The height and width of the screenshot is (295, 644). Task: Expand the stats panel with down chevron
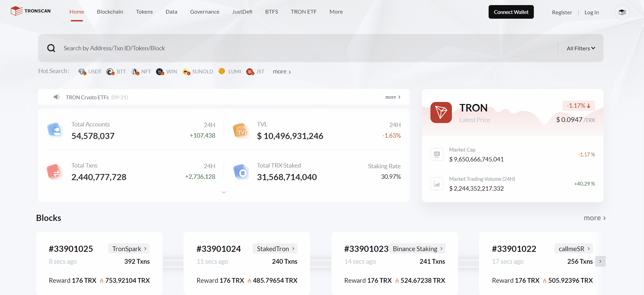224,192
